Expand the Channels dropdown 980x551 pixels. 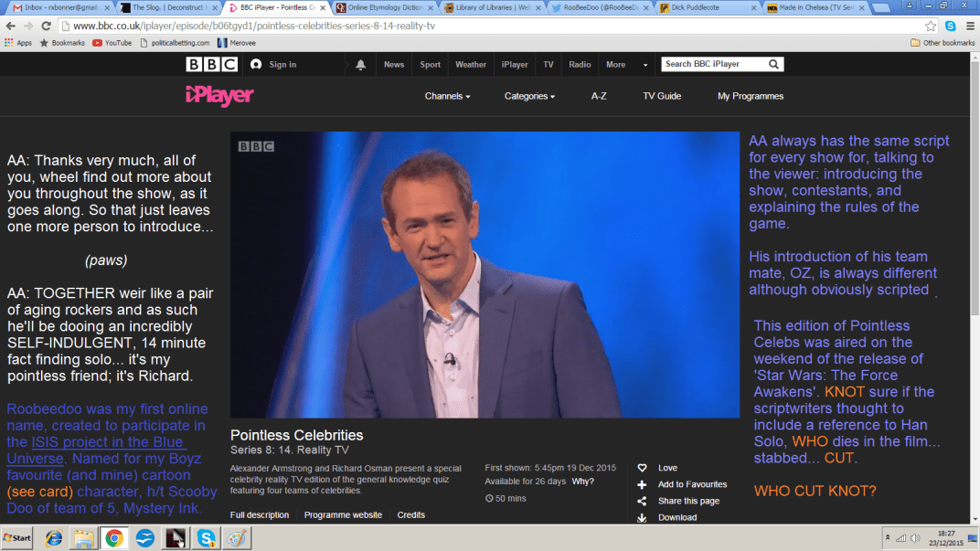(x=447, y=96)
